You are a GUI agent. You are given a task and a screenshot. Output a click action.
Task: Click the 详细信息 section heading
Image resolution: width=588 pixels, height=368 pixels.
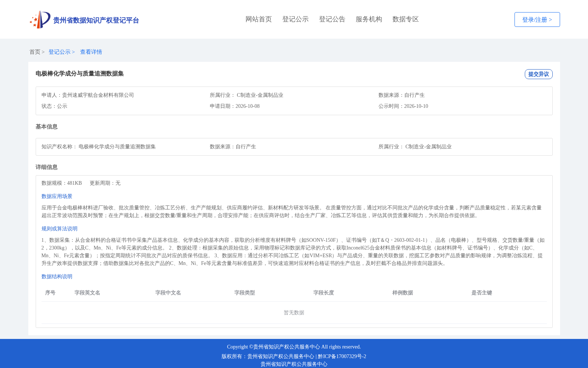(x=47, y=167)
